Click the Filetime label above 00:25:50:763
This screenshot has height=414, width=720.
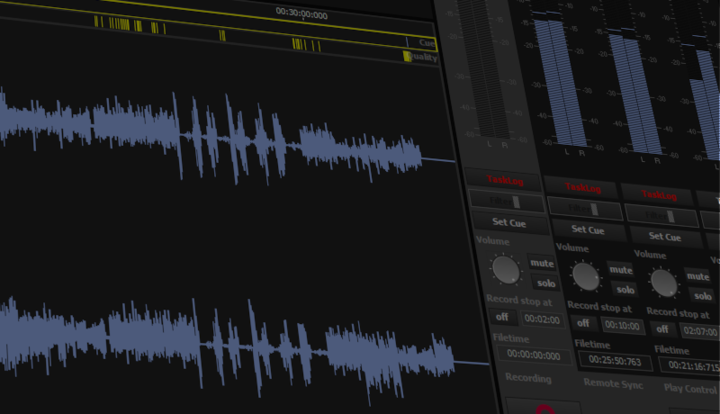click(592, 344)
